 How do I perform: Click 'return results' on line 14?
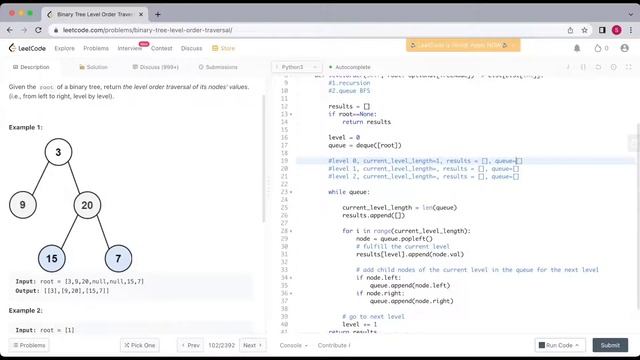pyautogui.click(x=367, y=122)
